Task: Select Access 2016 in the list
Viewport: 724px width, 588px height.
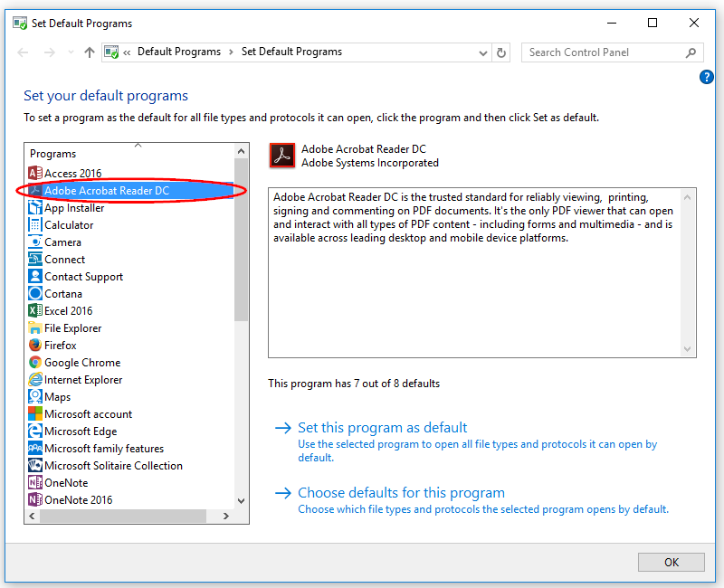Action: 73,173
